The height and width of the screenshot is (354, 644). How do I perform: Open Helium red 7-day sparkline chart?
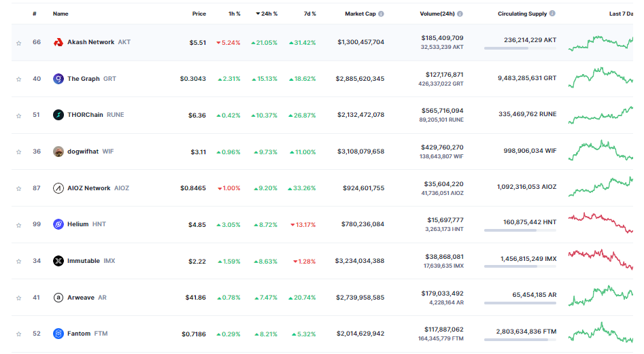[600, 223]
